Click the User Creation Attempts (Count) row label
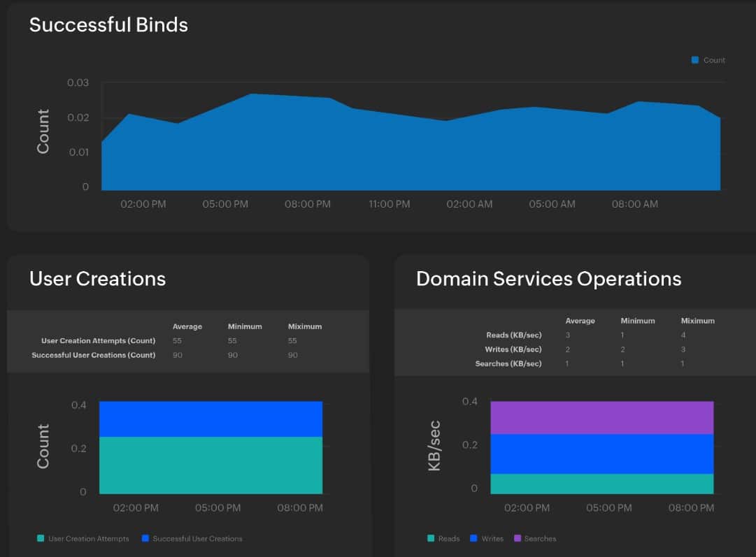Screen dimensions: 756x557 click(x=99, y=340)
